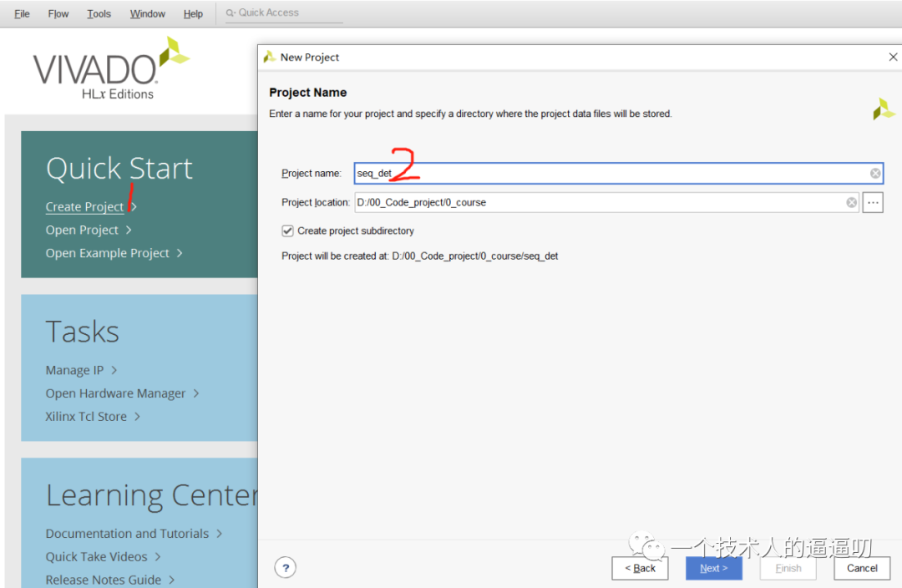Browse for project location with ellipsis button
Image resolution: width=902 pixels, height=588 pixels.
[x=873, y=202]
